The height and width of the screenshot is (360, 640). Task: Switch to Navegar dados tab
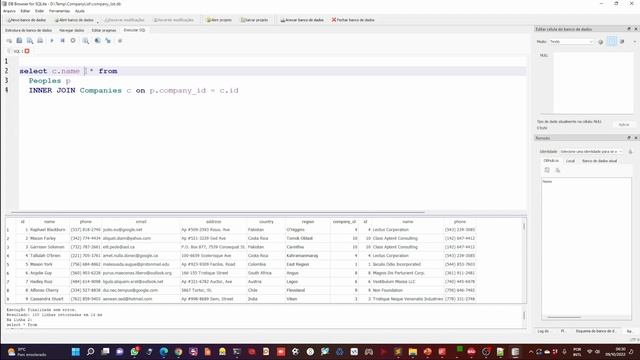(72, 30)
